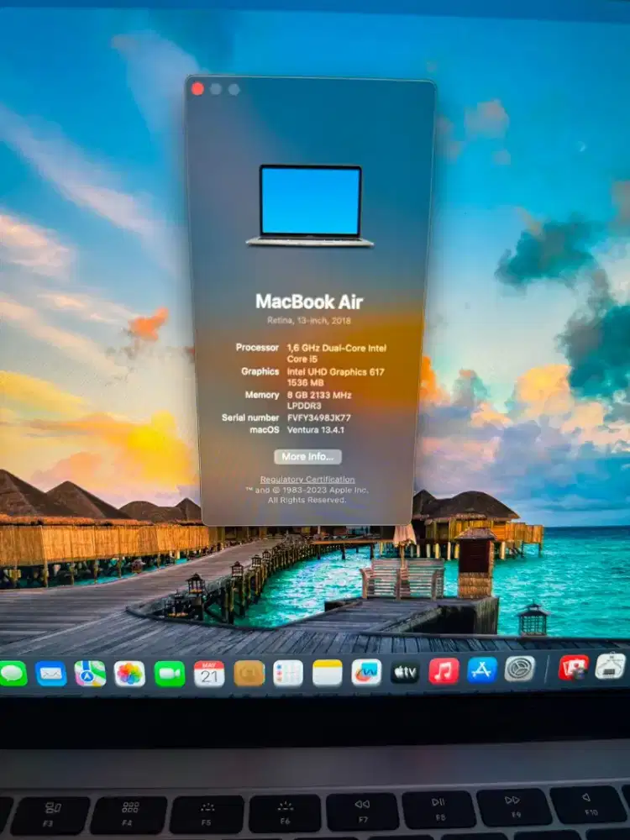Select the 'Retina, 13-inch, 2018' subtitle

pos(309,320)
